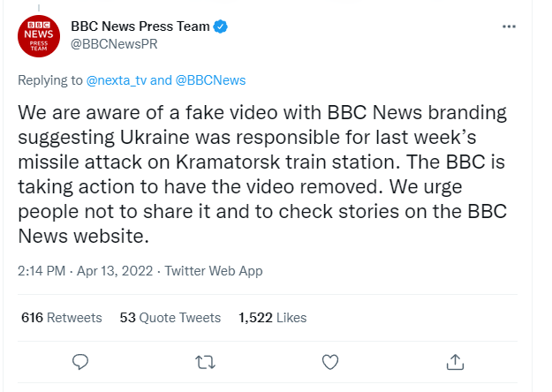The width and height of the screenshot is (552, 392).
Task: Click the reply speech bubble icon
Action: [x=80, y=361]
